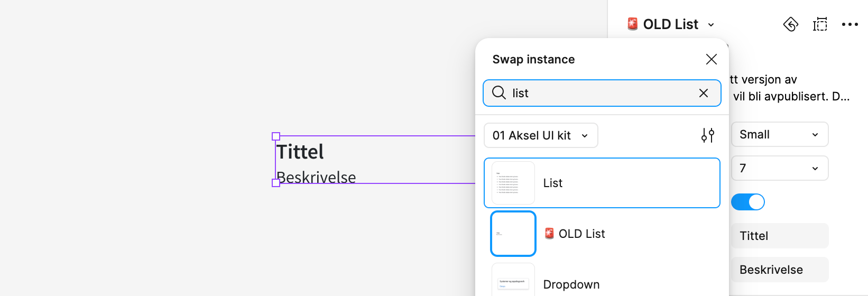
Task: Open the more options ellipsis menu
Action: click(x=850, y=24)
